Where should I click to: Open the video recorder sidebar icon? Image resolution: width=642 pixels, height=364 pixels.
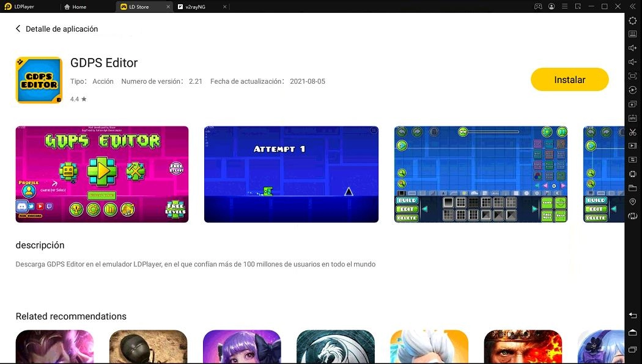633,145
